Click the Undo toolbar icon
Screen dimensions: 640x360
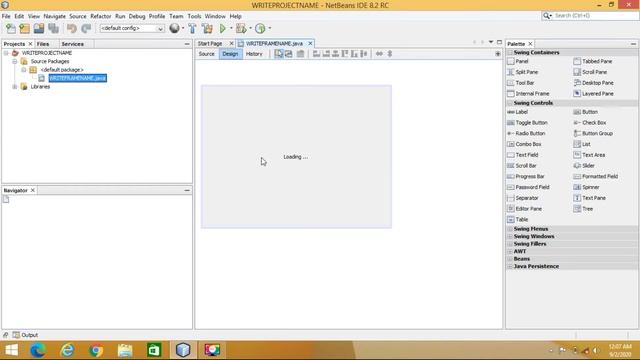point(72,28)
